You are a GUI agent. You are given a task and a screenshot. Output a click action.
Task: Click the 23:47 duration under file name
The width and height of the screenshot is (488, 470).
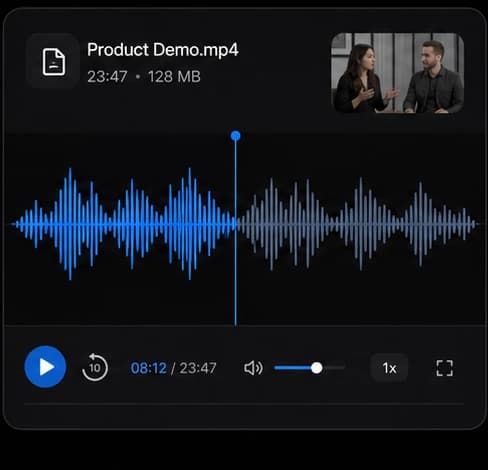[107, 77]
